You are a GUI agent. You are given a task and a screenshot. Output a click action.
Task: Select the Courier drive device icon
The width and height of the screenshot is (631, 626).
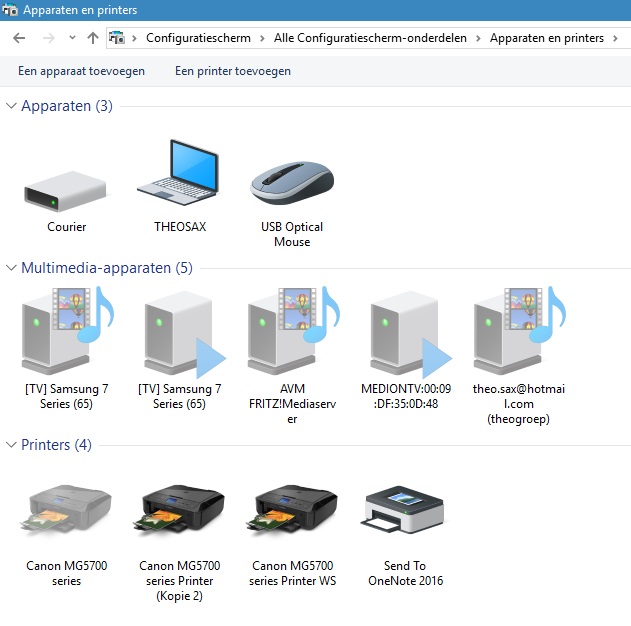(x=65, y=191)
